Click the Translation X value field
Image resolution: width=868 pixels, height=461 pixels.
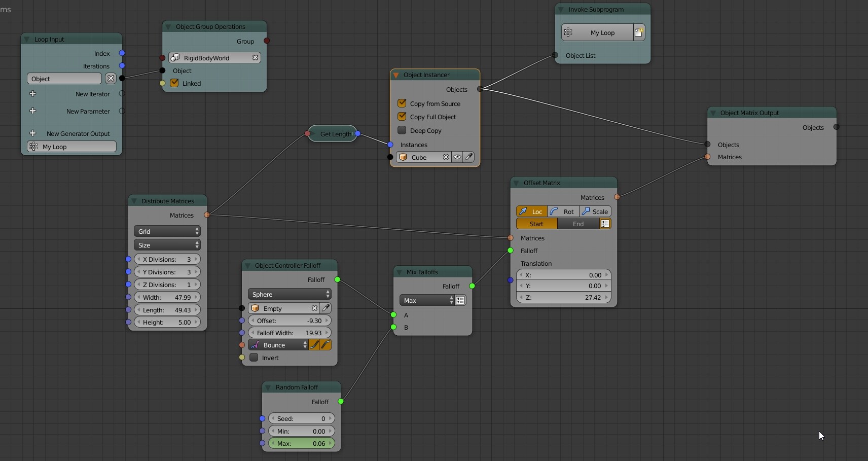coord(563,275)
